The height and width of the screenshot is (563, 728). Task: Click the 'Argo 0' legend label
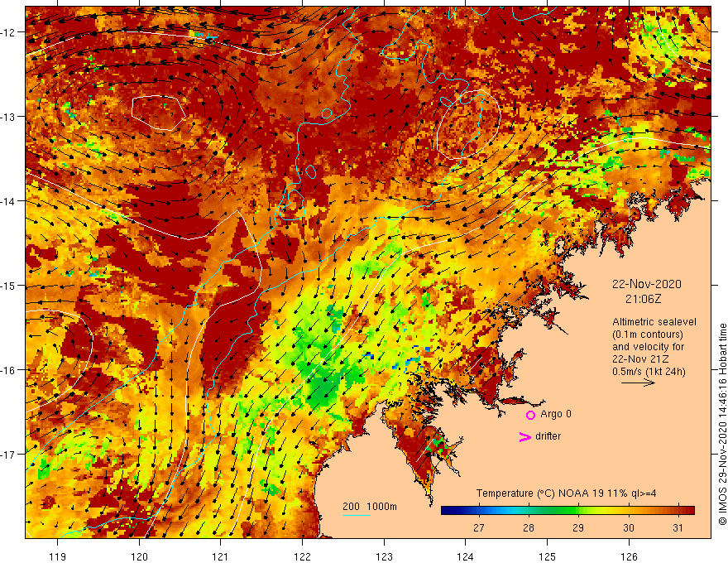pos(556,414)
